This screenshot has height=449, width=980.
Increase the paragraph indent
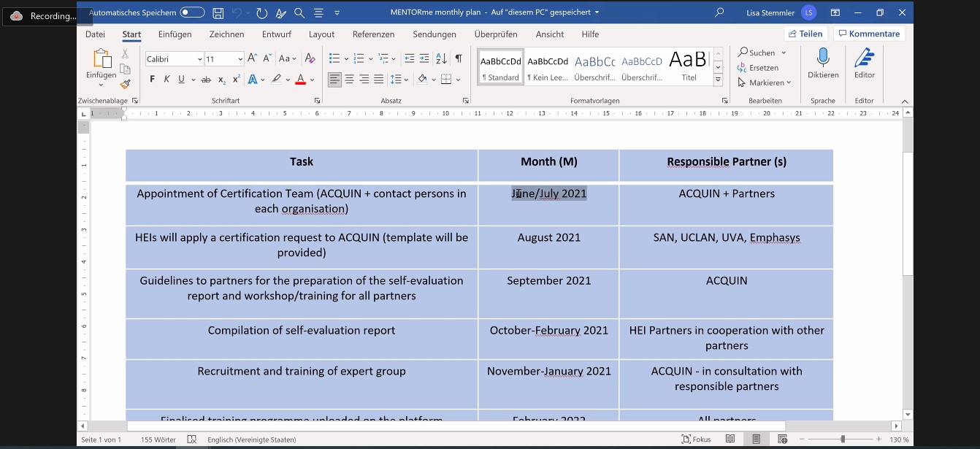[x=424, y=58]
